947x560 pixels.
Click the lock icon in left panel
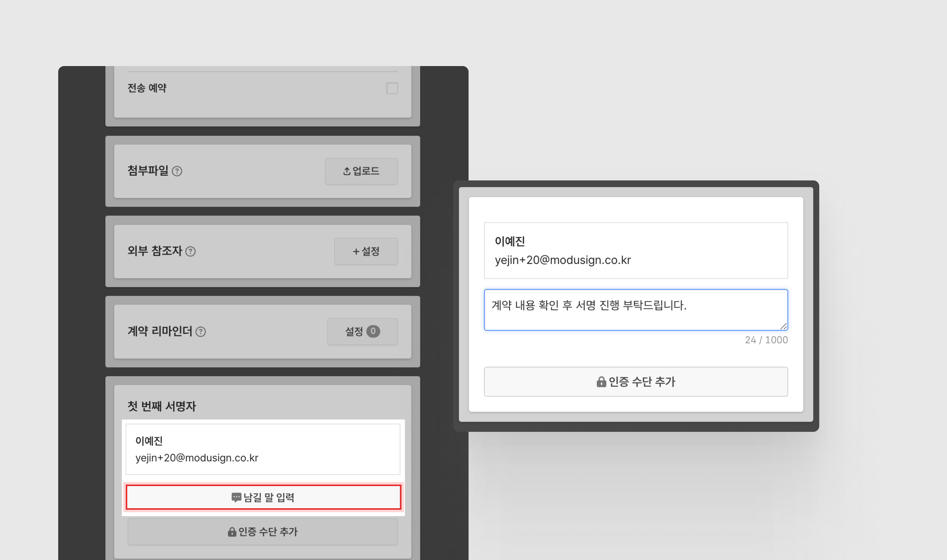232,532
